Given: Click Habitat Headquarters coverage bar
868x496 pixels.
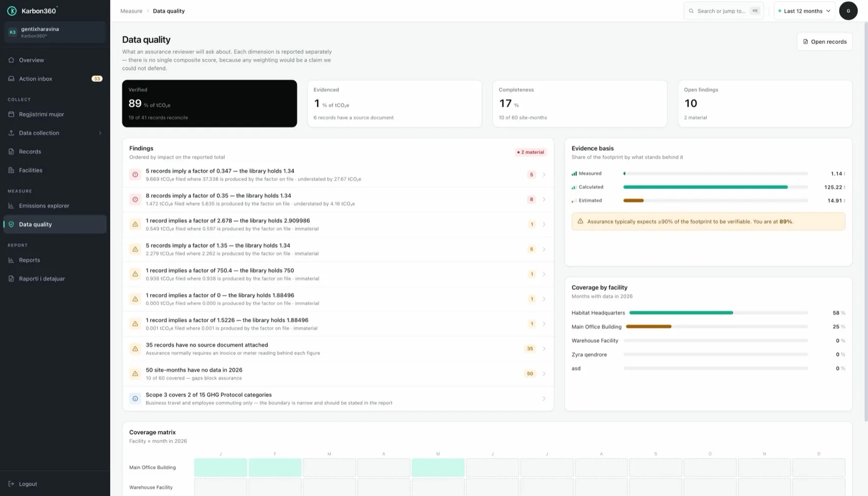Looking at the screenshot, I should pos(718,313).
